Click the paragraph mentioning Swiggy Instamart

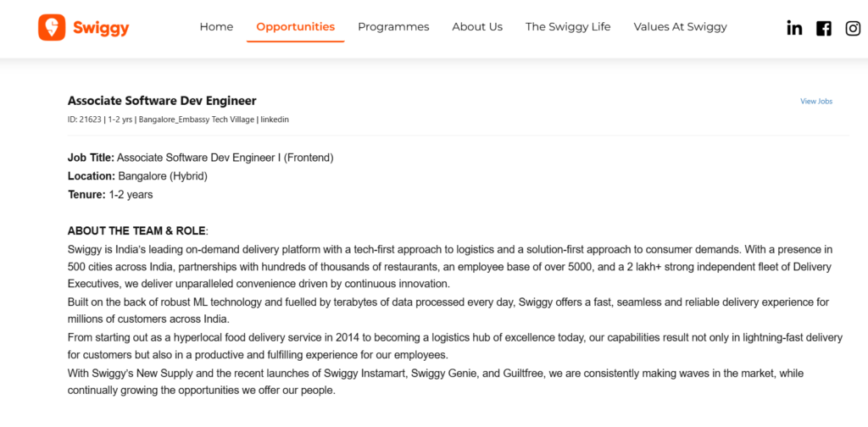(436, 381)
